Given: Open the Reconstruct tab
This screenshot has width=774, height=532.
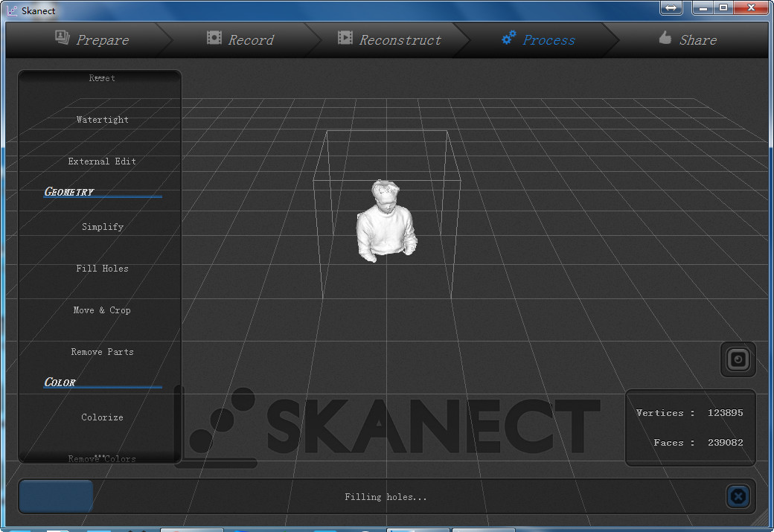Looking at the screenshot, I should click(x=389, y=39).
